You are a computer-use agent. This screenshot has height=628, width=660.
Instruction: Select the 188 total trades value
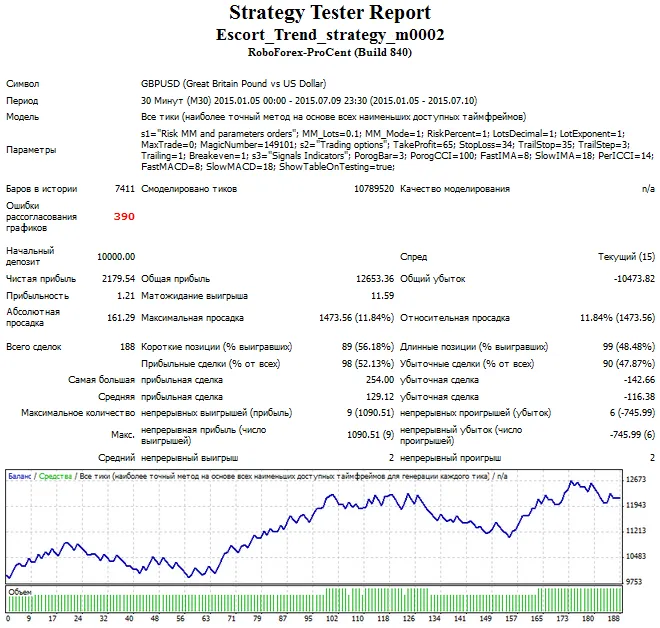[x=127, y=346]
